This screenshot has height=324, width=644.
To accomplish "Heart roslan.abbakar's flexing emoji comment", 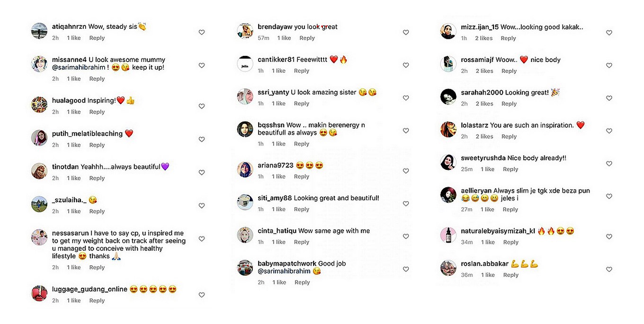I will (609, 270).
